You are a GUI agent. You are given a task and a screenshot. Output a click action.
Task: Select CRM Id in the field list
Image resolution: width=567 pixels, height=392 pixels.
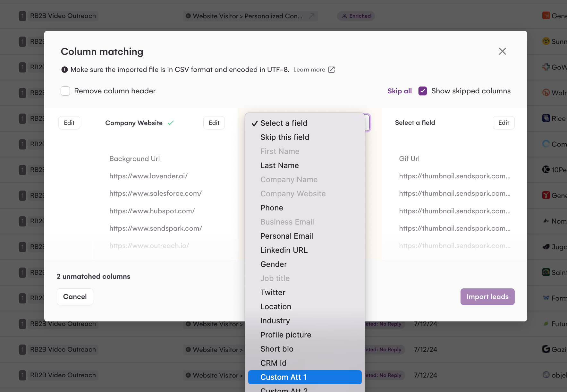click(305, 363)
